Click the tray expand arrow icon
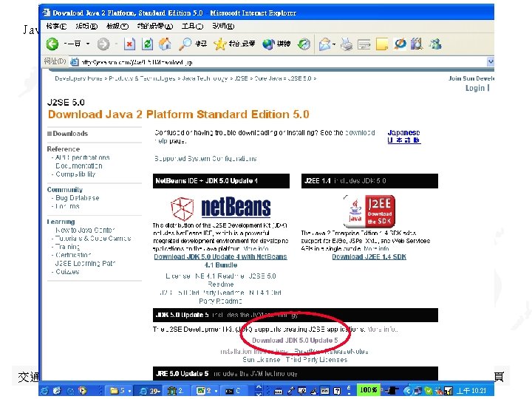 [x=407, y=391]
